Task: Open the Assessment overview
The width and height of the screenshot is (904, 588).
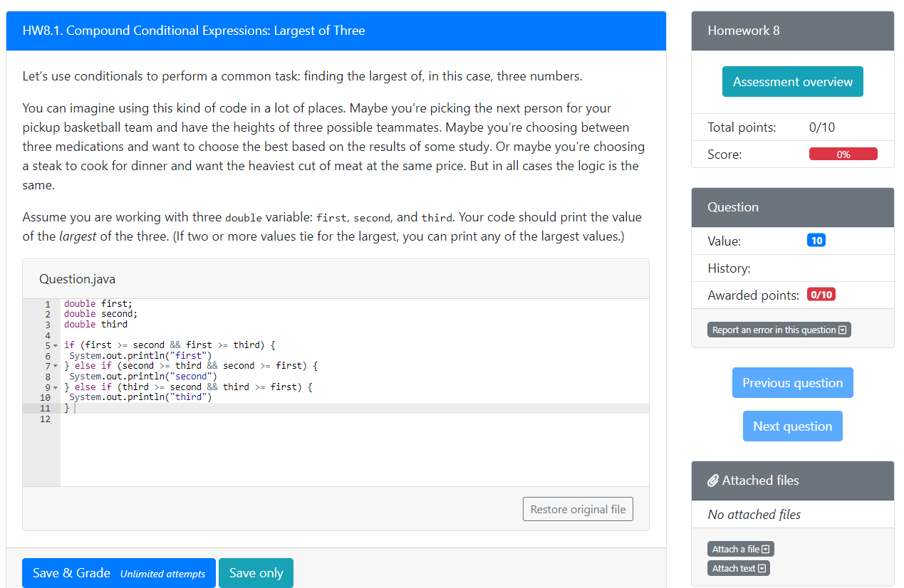Action: point(793,82)
